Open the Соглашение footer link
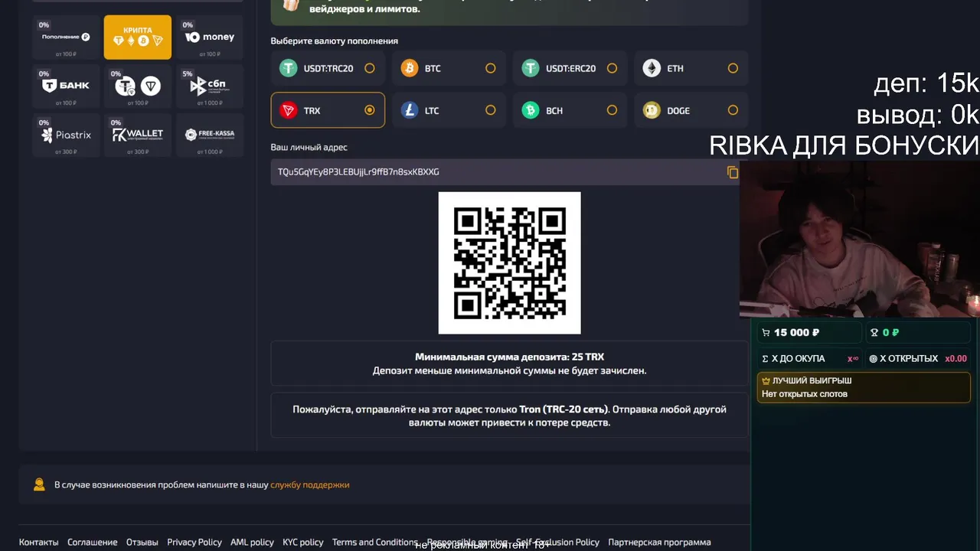Image resolution: width=980 pixels, height=551 pixels. pyautogui.click(x=92, y=542)
